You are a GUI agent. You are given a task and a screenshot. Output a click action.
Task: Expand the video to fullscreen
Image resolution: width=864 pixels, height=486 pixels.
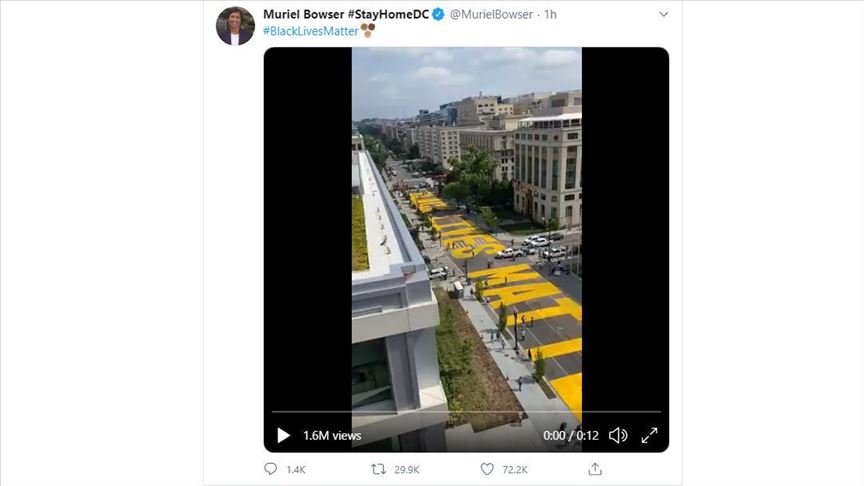(x=649, y=435)
